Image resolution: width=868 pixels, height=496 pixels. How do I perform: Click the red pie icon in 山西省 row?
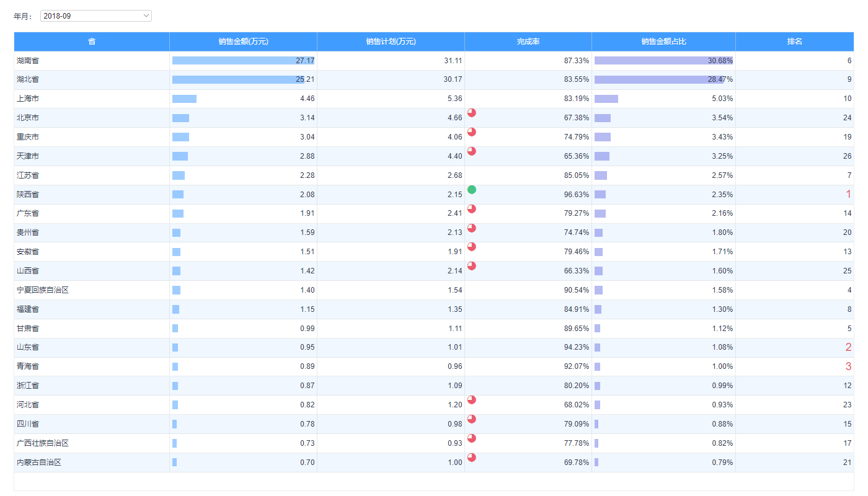472,266
